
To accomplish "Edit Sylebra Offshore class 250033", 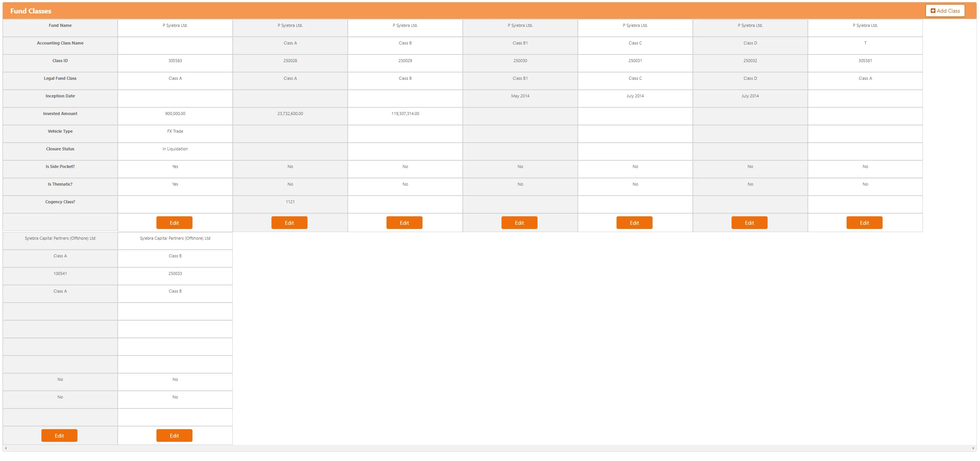I will (174, 436).
